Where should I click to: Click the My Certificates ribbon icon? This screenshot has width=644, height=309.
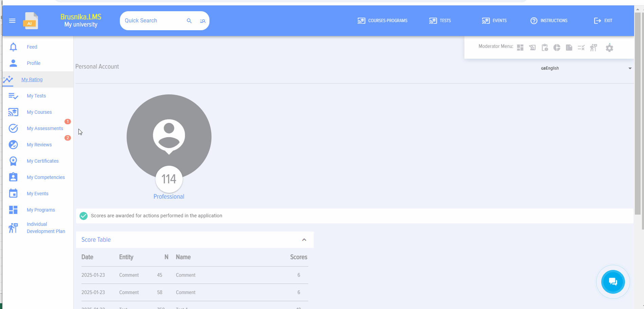click(x=13, y=161)
